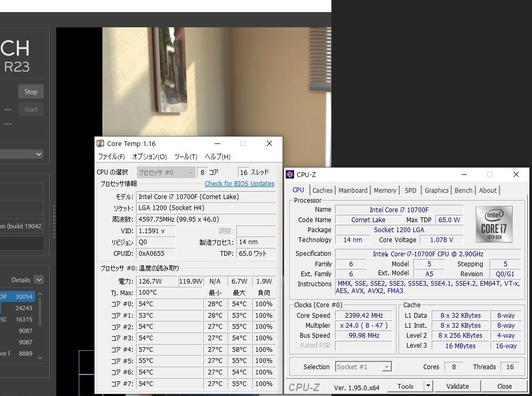Screen dimensions: 532x396
Task: Click the Stop button in Cinebench
Action: pyautogui.click(x=31, y=91)
